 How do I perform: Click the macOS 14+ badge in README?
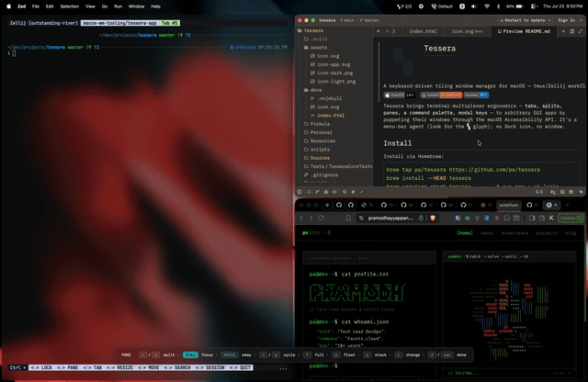[400, 95]
